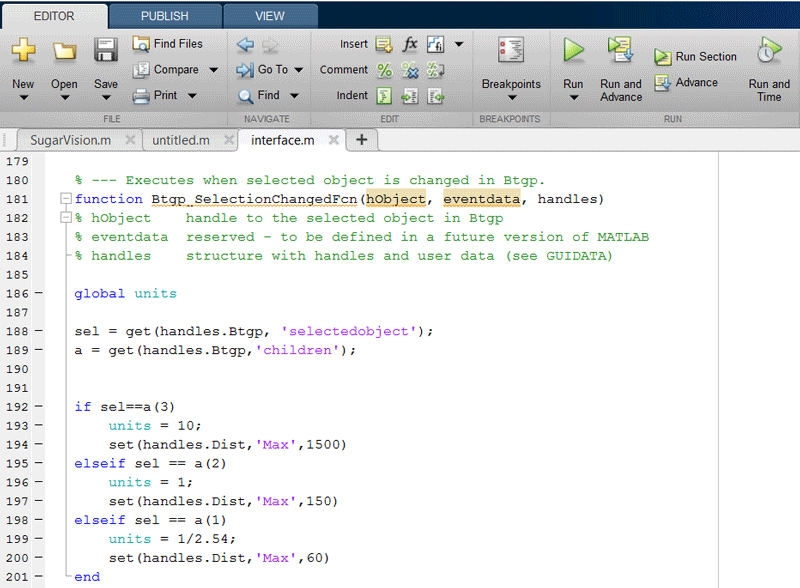800x588 pixels.
Task: Close the SugarVision.m tab
Action: [x=130, y=139]
